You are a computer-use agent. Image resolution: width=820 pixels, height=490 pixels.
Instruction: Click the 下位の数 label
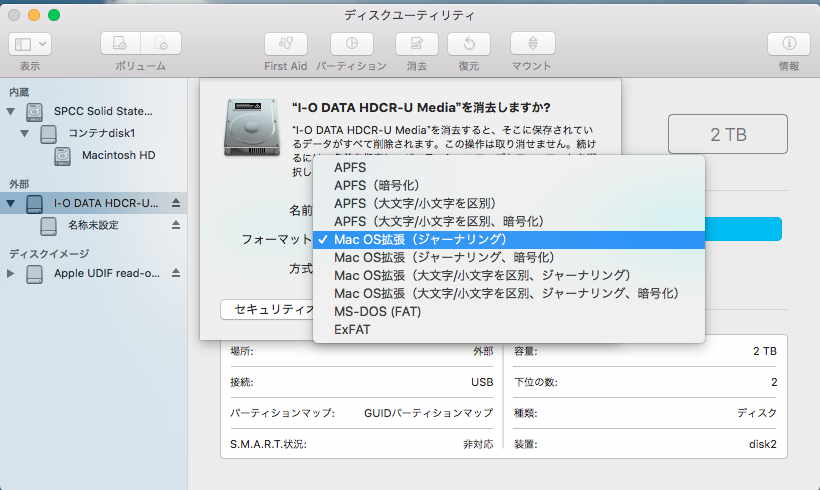536,382
